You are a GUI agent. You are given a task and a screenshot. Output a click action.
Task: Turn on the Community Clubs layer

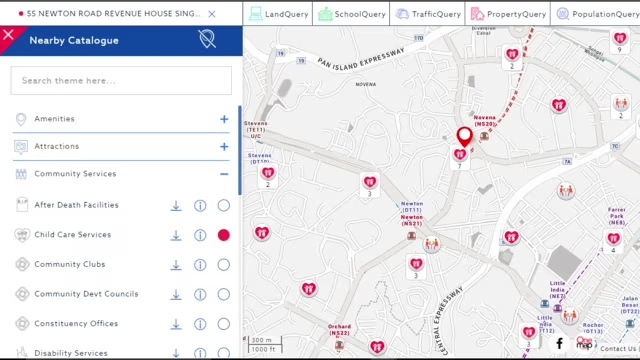[x=224, y=265]
